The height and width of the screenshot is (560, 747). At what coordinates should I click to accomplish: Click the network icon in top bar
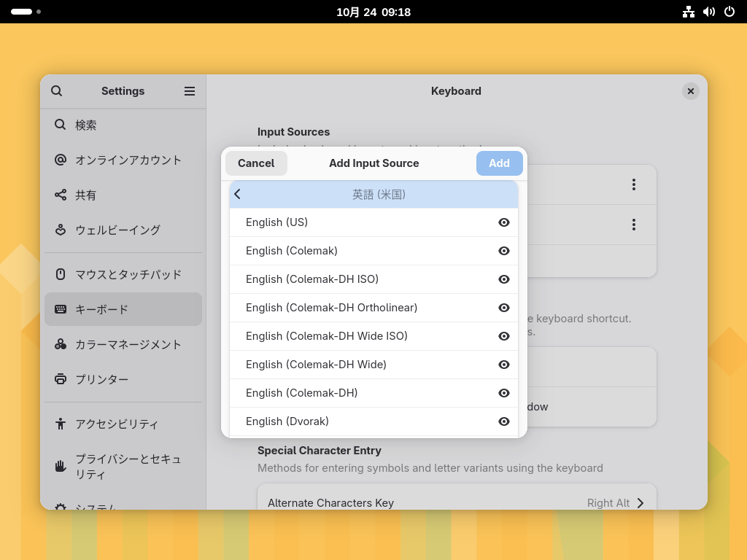click(x=688, y=12)
